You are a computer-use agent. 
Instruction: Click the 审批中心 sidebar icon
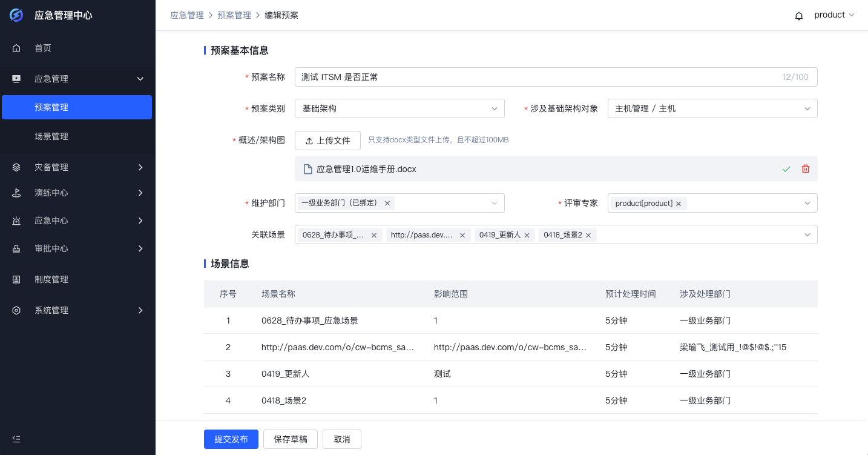click(x=16, y=248)
